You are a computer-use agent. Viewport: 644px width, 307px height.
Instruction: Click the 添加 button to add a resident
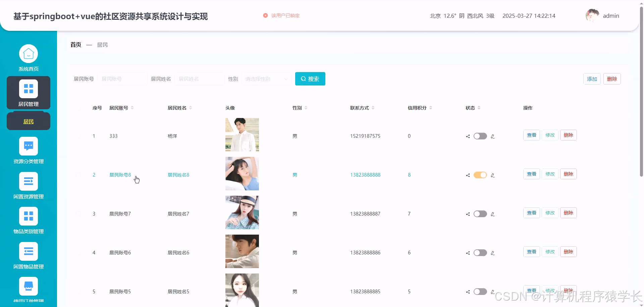pos(592,79)
